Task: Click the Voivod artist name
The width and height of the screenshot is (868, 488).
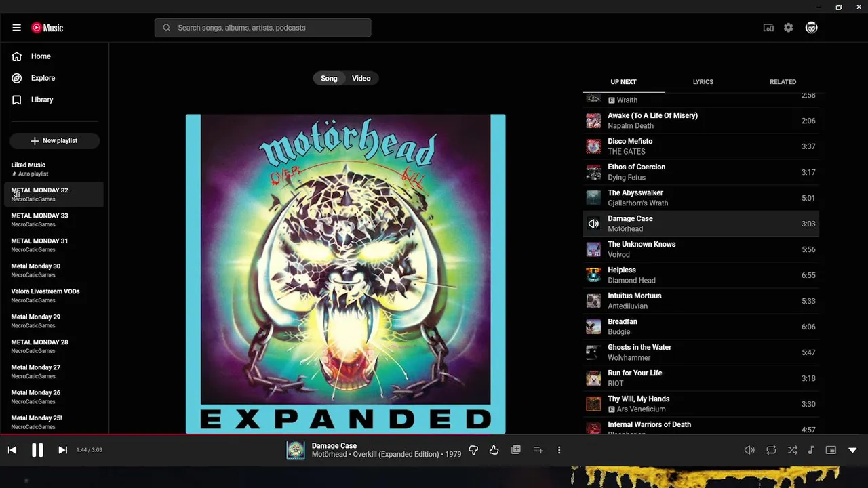Action: pyautogui.click(x=618, y=255)
